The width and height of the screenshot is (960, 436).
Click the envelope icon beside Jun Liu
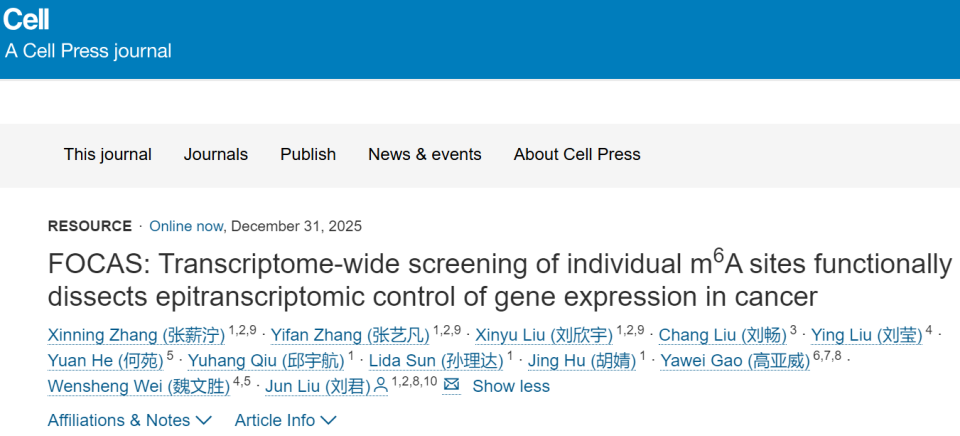451,385
